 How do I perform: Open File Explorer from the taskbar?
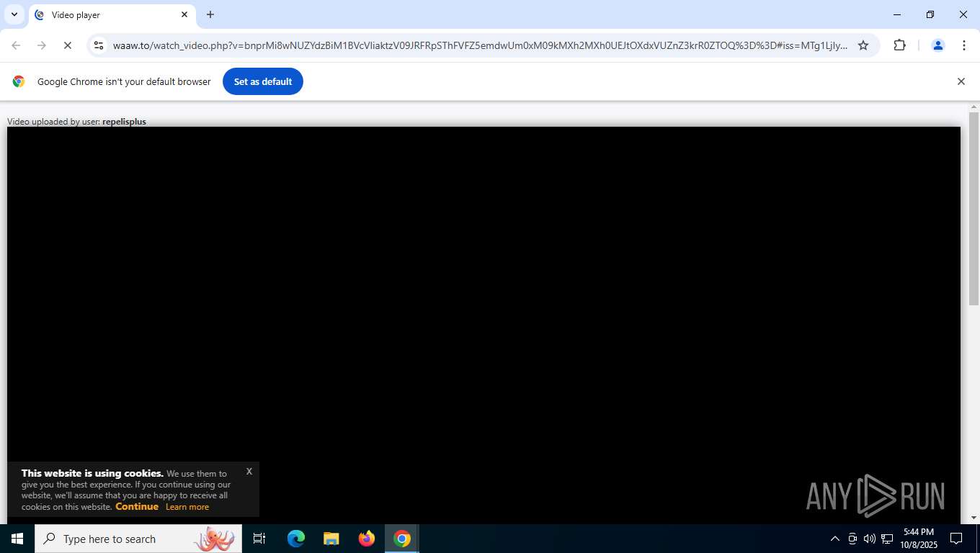331,539
